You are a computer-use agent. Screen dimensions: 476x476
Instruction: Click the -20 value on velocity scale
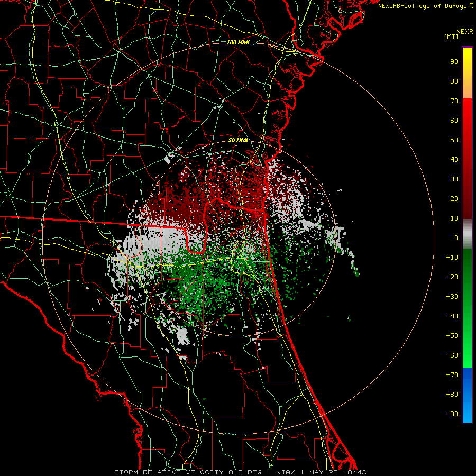tap(452, 277)
